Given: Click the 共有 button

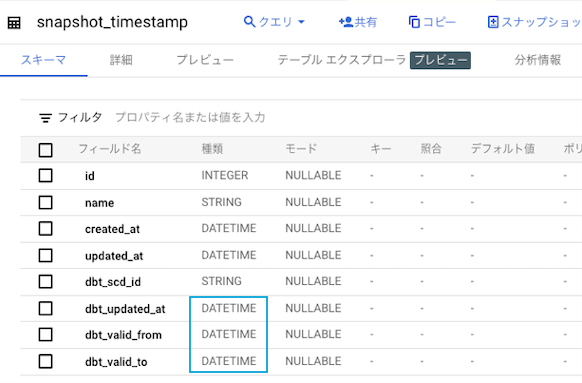Looking at the screenshot, I should click(x=357, y=22).
